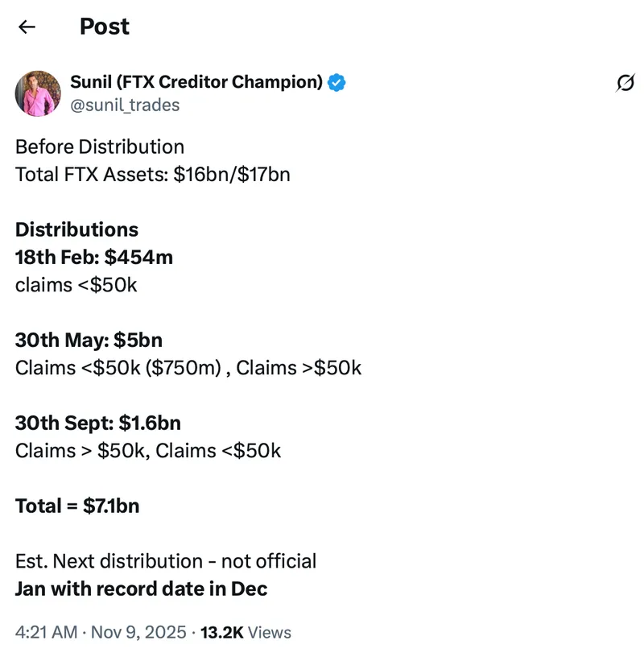Click the back arrow icon
The image size is (644, 661).
pyautogui.click(x=27, y=27)
